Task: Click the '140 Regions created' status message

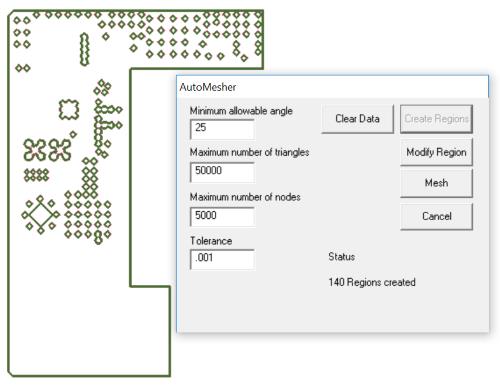Action: [x=372, y=282]
